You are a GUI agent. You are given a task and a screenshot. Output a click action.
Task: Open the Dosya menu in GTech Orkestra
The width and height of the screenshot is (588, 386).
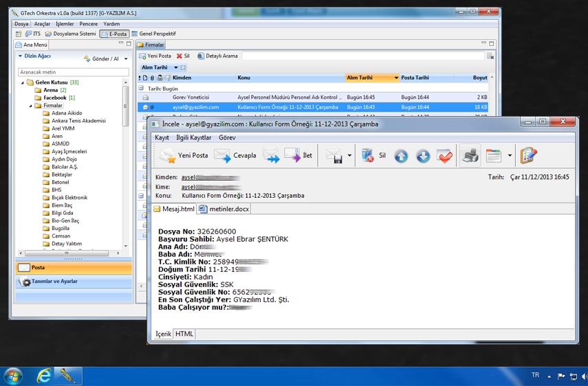(21, 24)
